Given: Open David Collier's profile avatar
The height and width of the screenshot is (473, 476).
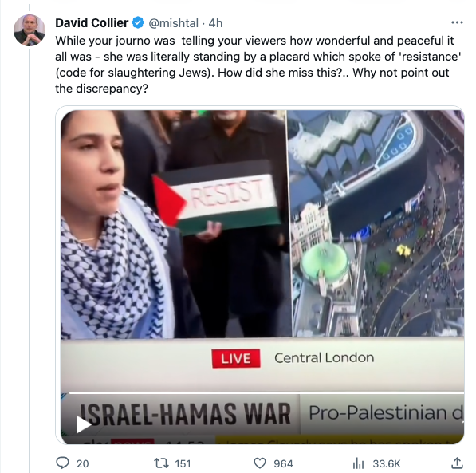Looking at the screenshot, I should pos(30,30).
